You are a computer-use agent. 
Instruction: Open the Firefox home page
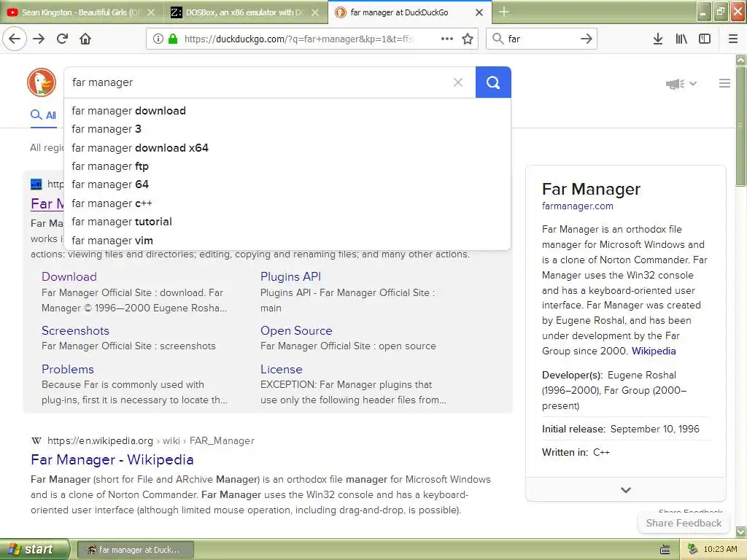[85, 39]
